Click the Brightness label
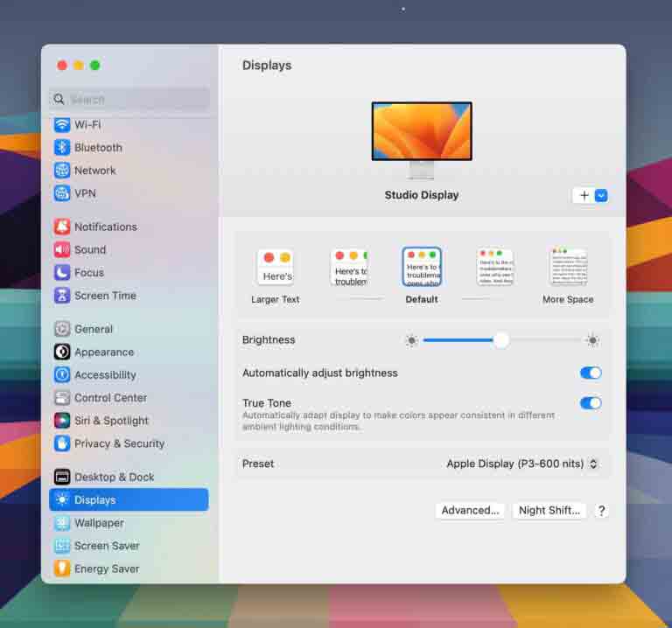The height and width of the screenshot is (628, 672). coord(269,340)
